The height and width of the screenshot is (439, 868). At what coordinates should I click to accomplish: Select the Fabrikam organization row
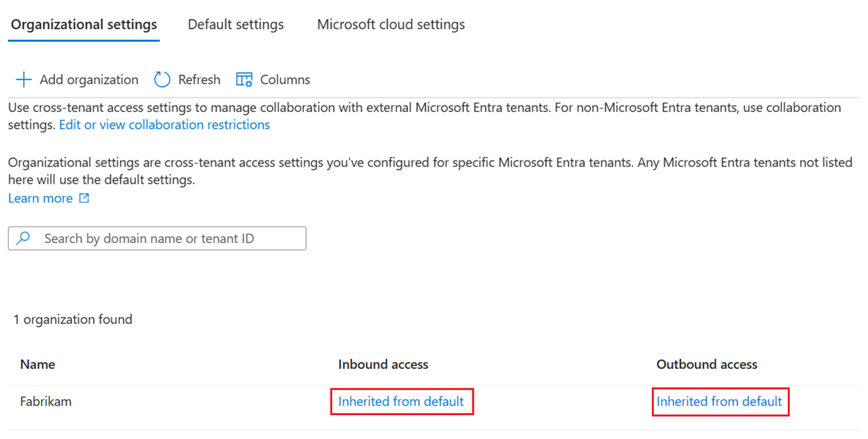coord(46,401)
